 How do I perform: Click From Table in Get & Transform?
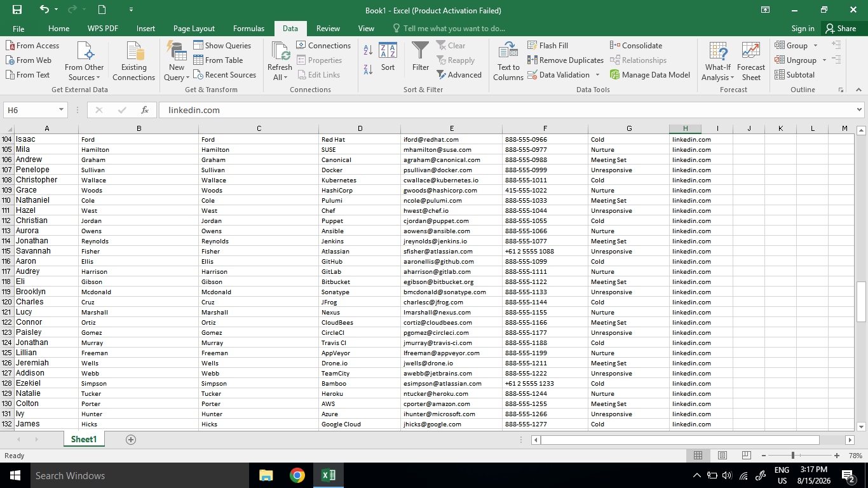point(218,60)
